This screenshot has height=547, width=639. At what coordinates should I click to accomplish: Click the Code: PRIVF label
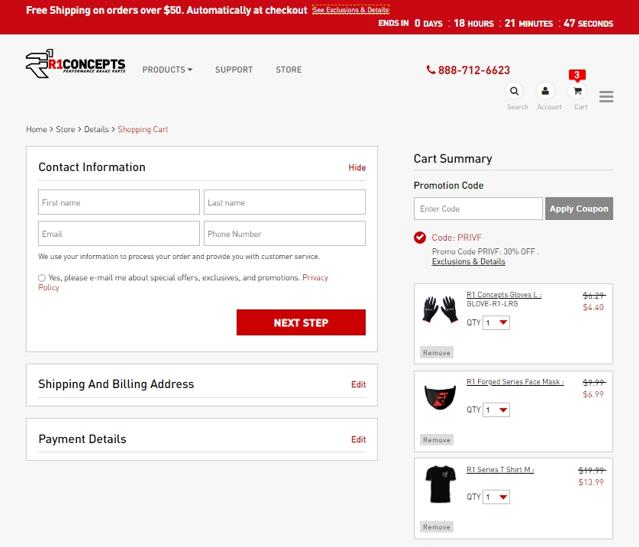(456, 238)
